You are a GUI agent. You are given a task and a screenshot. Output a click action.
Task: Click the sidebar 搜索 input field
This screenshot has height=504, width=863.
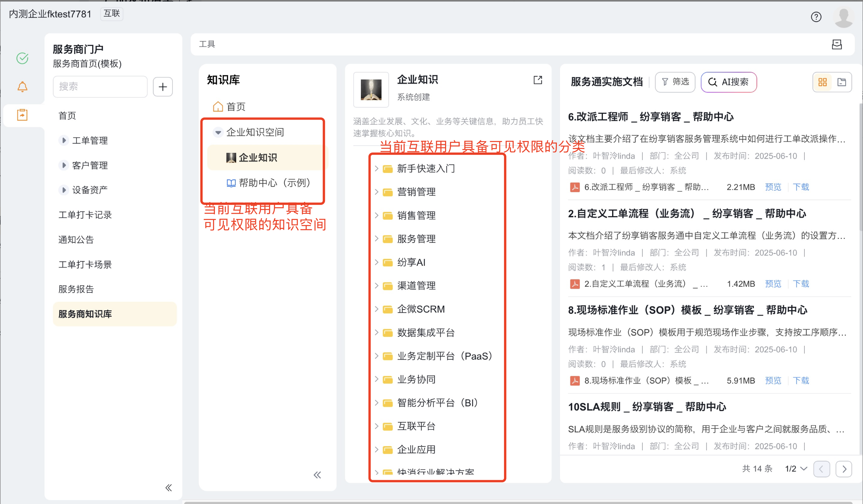[100, 87]
